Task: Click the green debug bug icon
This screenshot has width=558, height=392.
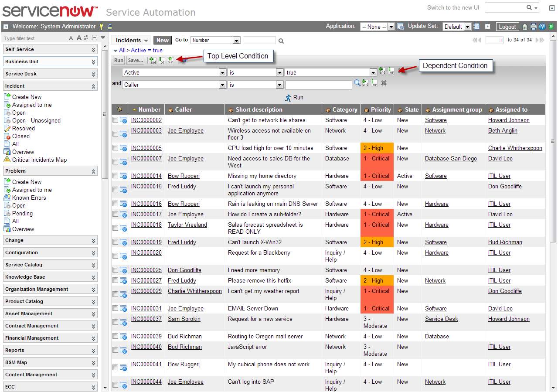Action: (x=551, y=27)
